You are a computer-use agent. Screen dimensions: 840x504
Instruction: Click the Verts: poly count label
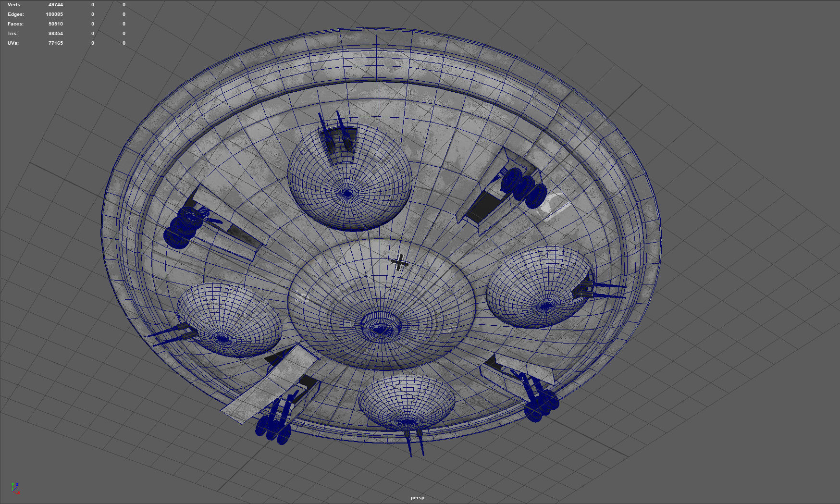(x=14, y=5)
